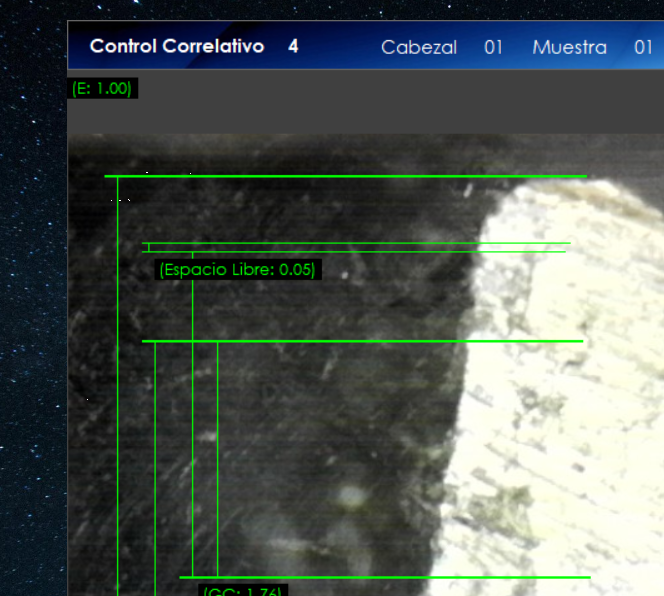Click the Control Correlativo title label

click(x=177, y=47)
